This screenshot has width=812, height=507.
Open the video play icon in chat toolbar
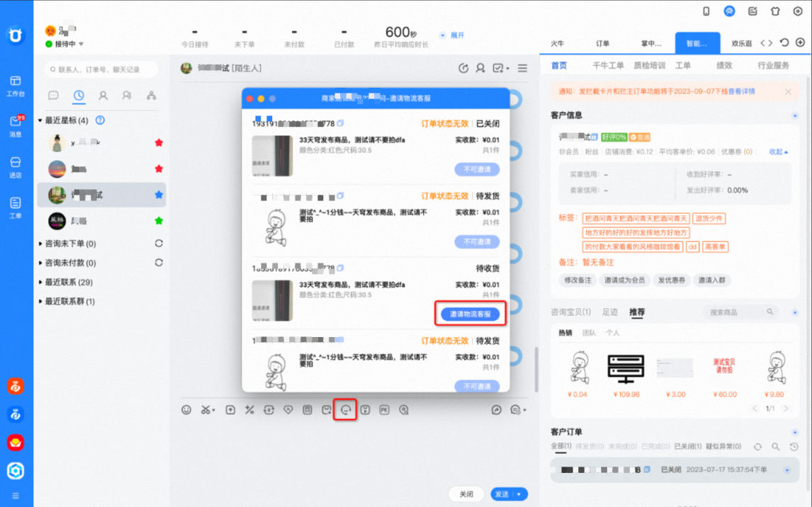click(x=365, y=410)
